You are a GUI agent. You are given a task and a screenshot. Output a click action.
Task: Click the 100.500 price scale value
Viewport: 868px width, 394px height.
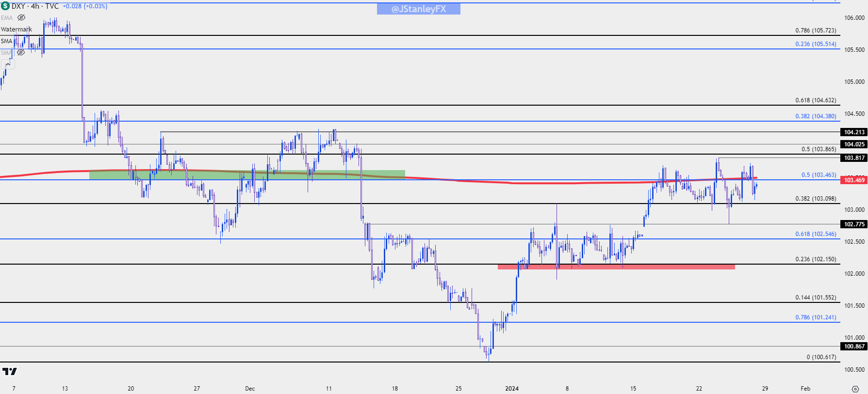(854, 369)
